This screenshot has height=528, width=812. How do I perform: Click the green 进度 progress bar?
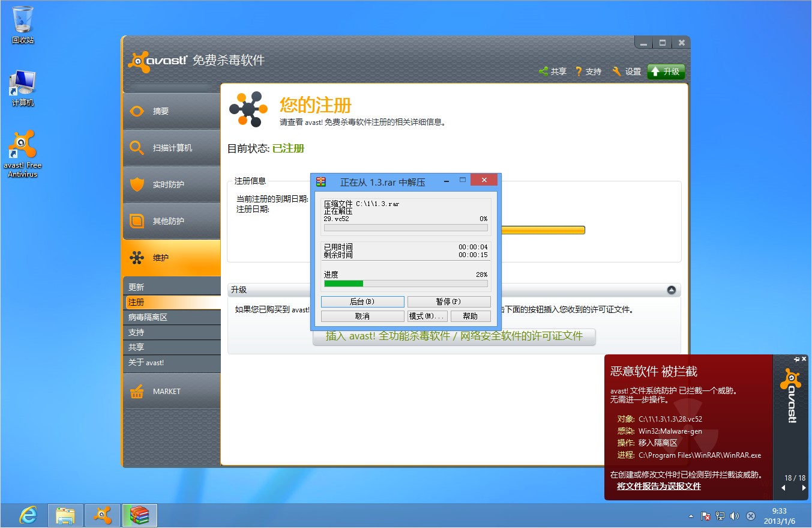(x=406, y=284)
